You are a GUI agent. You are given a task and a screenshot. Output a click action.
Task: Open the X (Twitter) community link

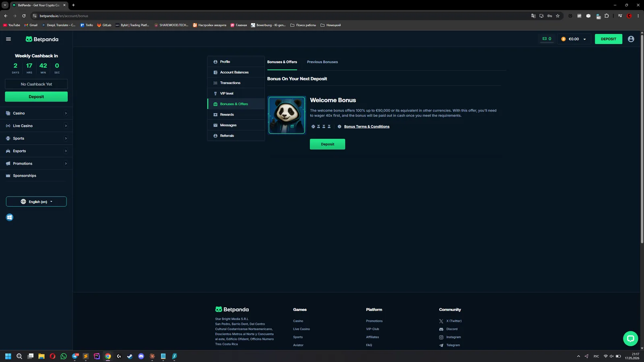tap(450, 321)
